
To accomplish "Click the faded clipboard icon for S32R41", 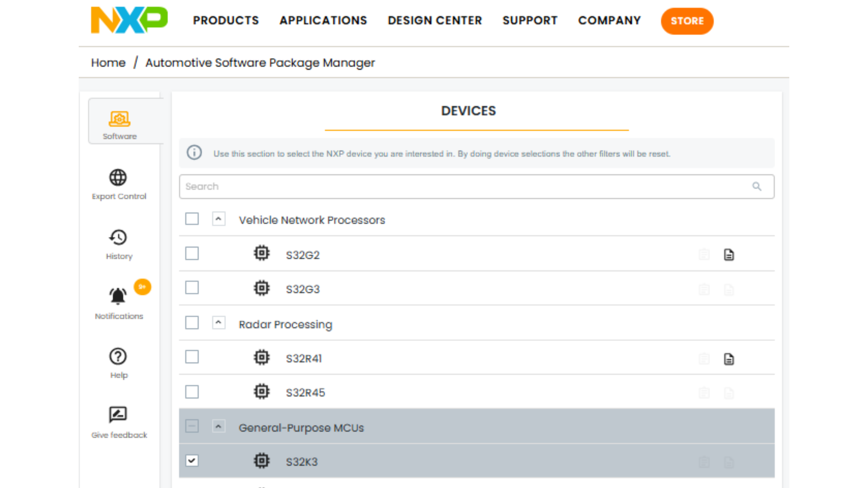I will (x=704, y=359).
